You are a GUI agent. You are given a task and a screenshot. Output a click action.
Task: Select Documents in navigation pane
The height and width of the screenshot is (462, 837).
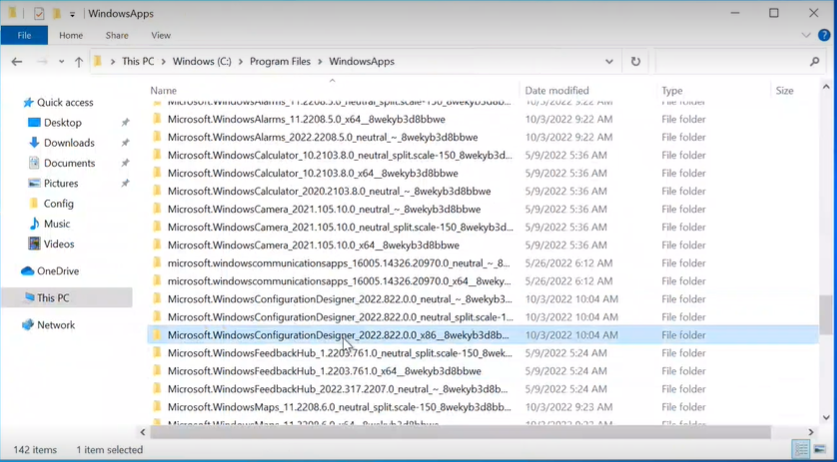coord(69,163)
